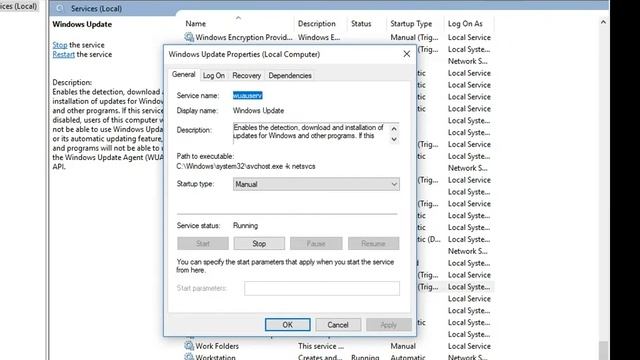This screenshot has height=360, width=640.
Task: Click the Windows Update heading in the left pane
Action: coord(82,24)
